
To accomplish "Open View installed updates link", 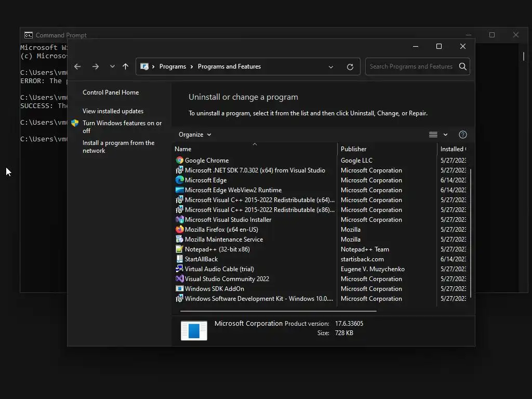I will (113, 111).
